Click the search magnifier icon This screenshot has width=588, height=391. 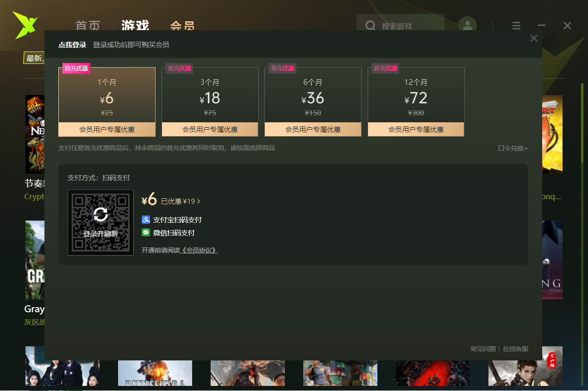pos(370,25)
